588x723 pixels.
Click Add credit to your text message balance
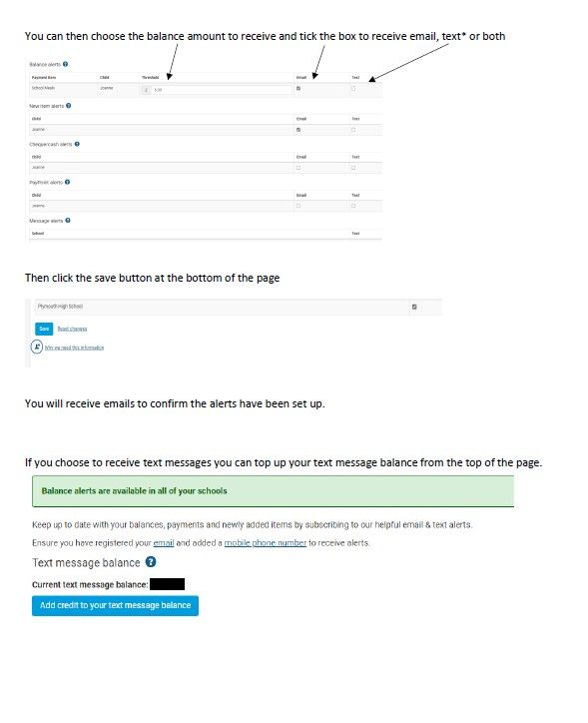coord(115,606)
